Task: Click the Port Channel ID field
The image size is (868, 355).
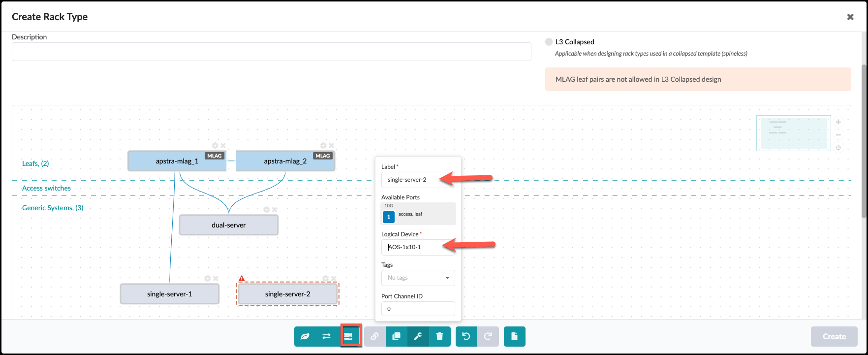Action: 418,309
